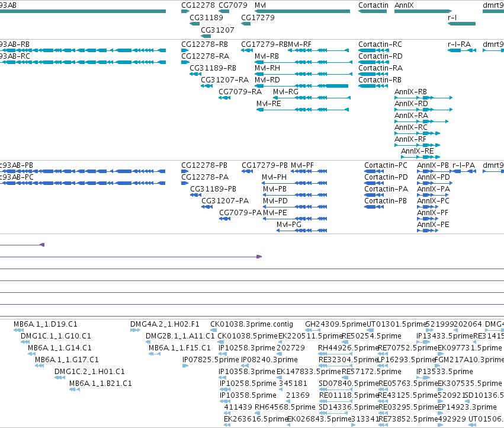Select protein Mvl-PG
The image size is (504, 428).
[288, 225]
